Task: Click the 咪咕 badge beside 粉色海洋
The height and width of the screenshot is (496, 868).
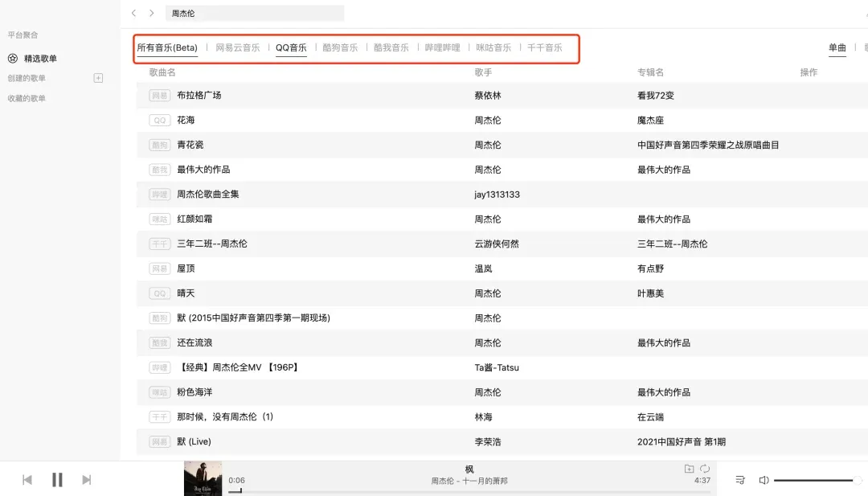Action: (x=159, y=392)
